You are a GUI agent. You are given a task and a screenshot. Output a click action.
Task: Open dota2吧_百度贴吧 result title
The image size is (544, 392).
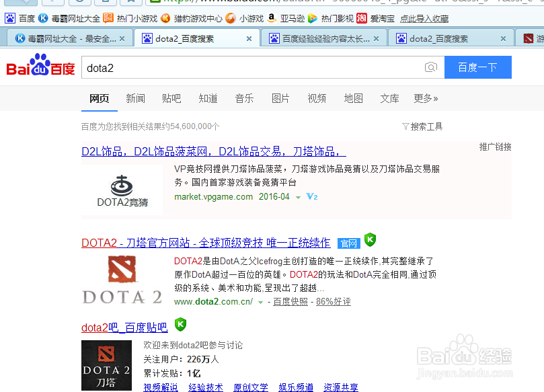tap(124, 327)
